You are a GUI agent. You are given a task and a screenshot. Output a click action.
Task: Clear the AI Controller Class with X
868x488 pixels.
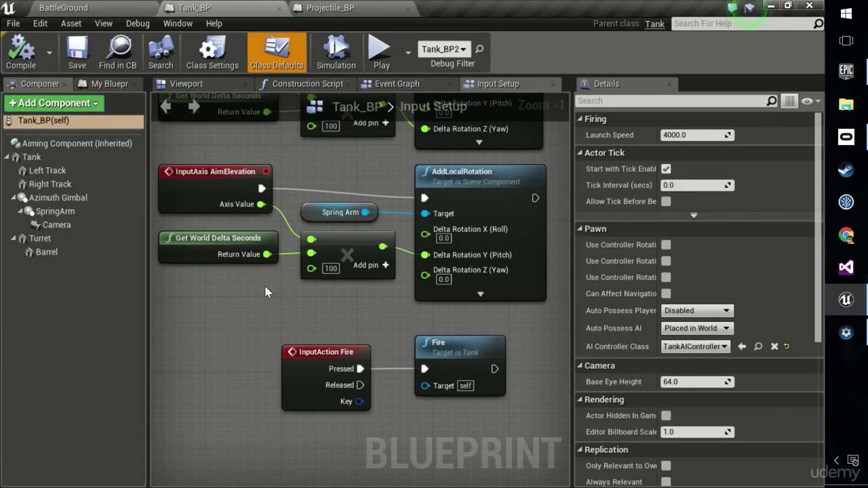tap(774, 346)
